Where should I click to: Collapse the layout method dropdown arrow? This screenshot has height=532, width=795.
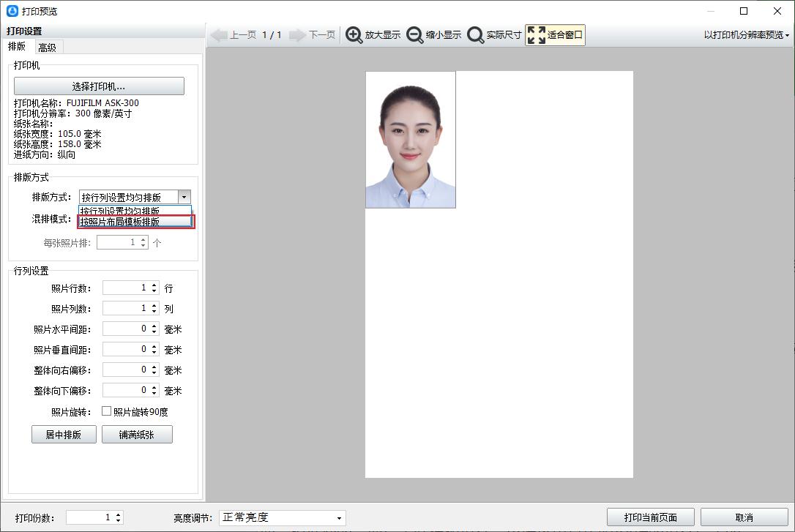tap(184, 197)
